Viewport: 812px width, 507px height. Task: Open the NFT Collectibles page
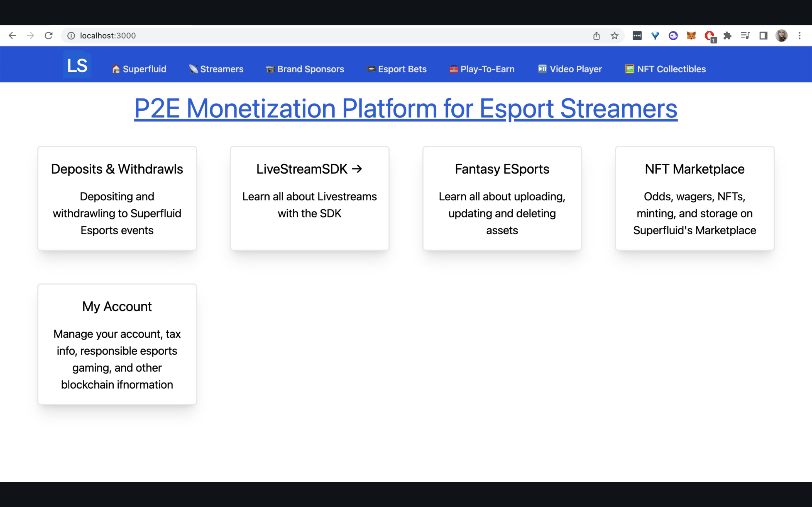665,69
